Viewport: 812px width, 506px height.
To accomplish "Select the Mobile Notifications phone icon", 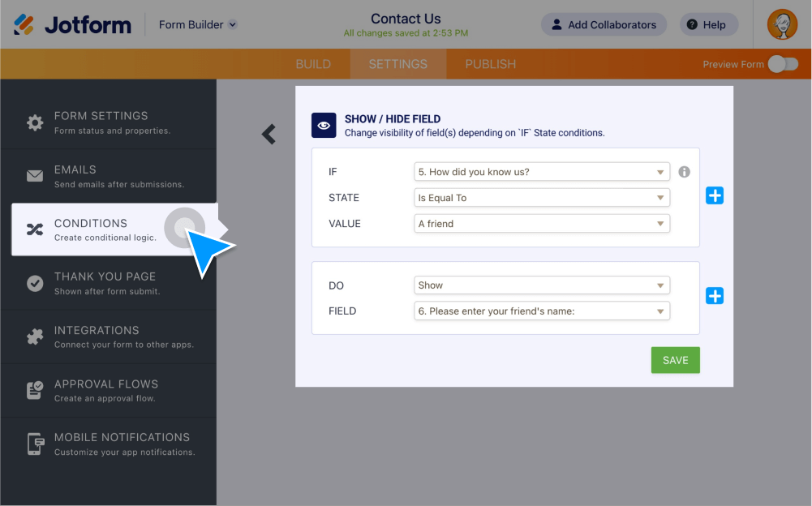I will tap(34, 444).
